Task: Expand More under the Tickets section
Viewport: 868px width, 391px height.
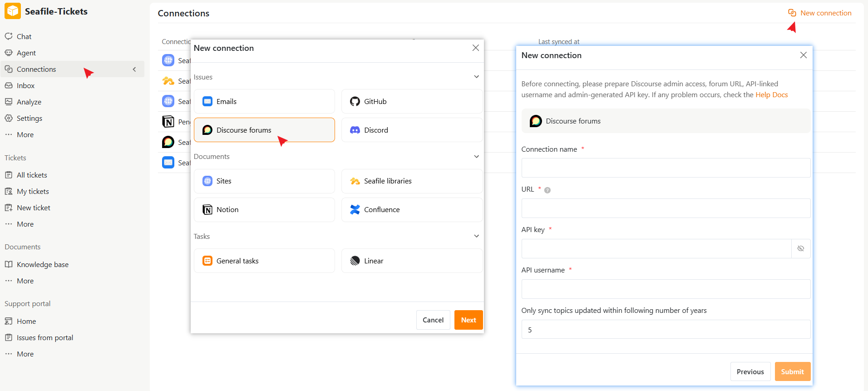Action: tap(25, 224)
